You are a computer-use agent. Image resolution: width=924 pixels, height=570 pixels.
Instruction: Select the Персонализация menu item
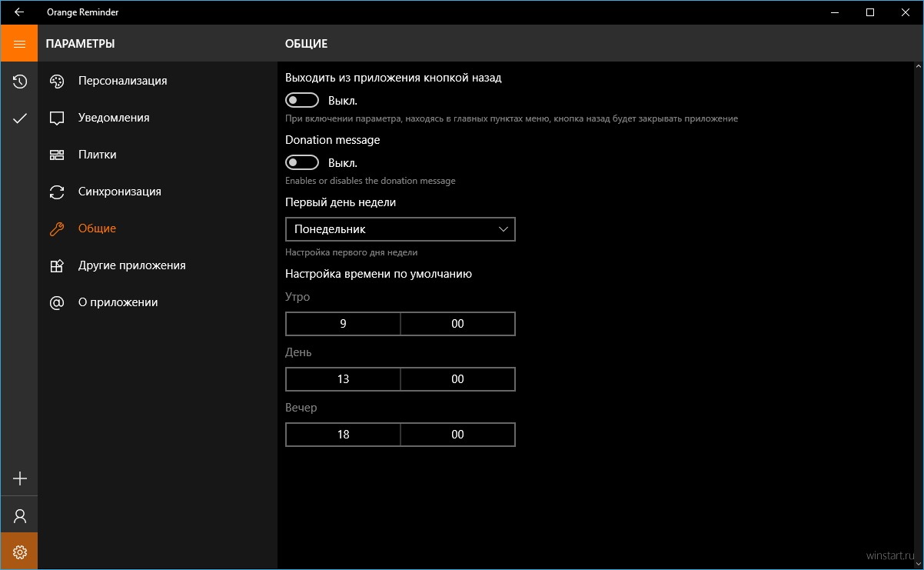click(158, 81)
